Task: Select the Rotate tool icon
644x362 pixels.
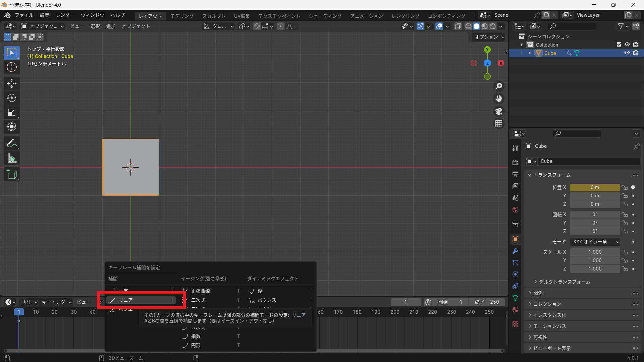Action: coord(12,98)
